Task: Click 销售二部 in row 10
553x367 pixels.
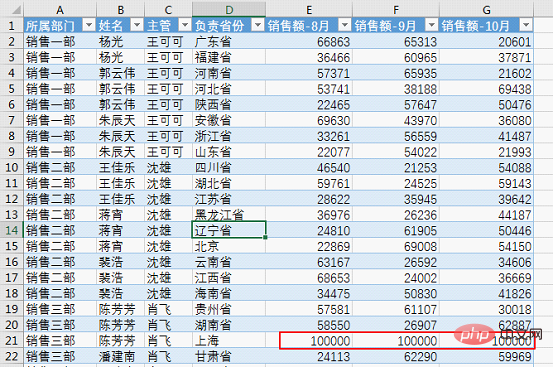Action: [x=60, y=167]
